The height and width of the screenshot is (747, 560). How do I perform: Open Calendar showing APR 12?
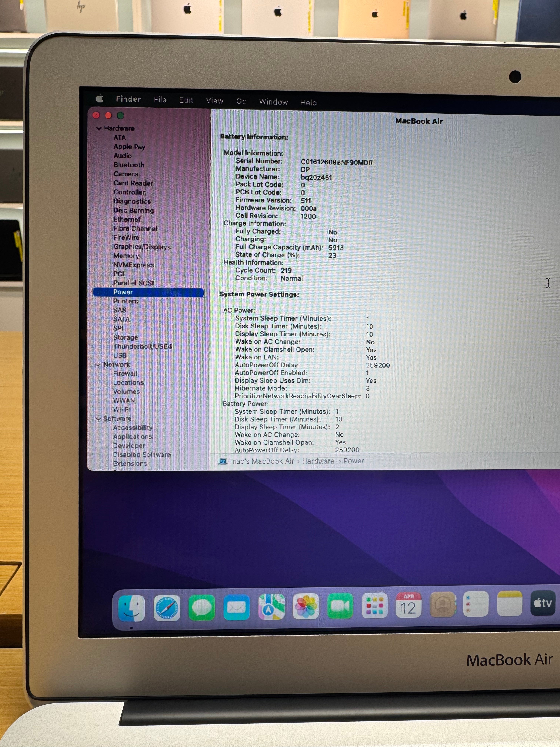click(x=409, y=605)
